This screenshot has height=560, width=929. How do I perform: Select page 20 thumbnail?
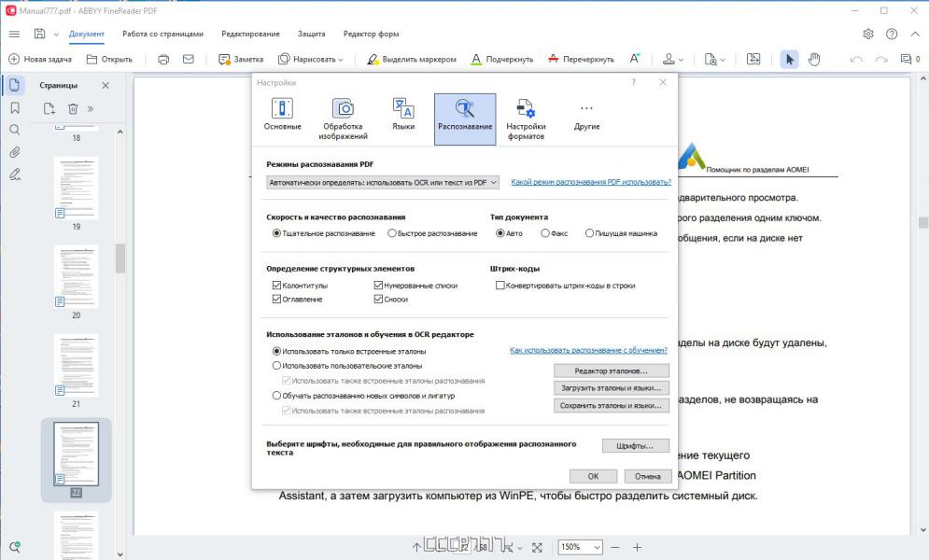click(76, 277)
